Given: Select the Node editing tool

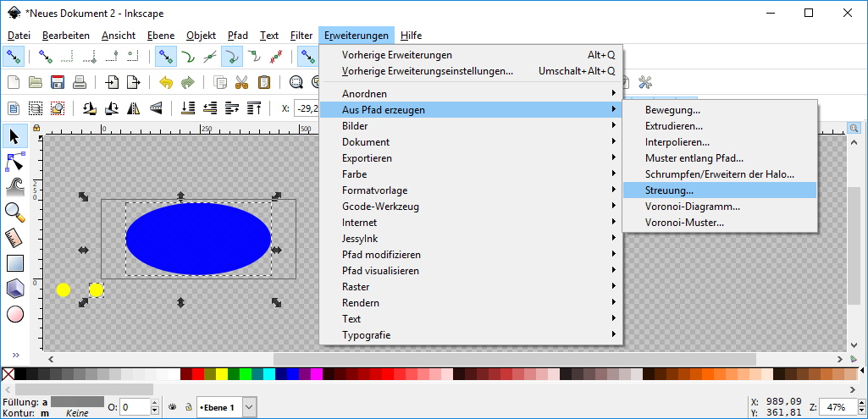Looking at the screenshot, I should (14, 162).
